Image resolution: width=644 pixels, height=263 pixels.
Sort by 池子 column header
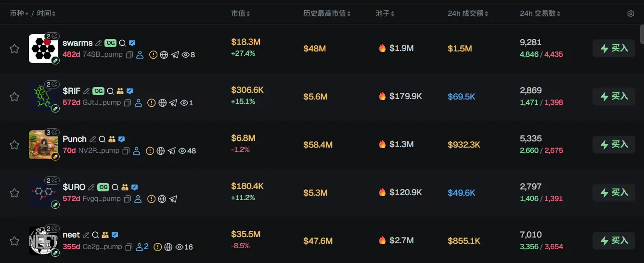(385, 13)
